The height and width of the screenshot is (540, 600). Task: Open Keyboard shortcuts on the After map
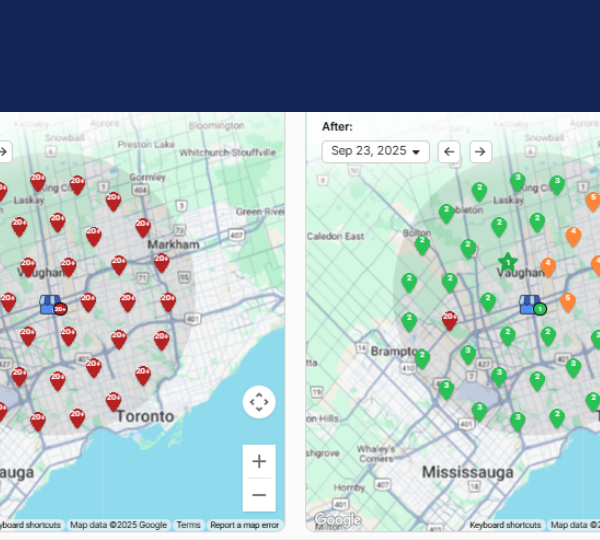505,525
